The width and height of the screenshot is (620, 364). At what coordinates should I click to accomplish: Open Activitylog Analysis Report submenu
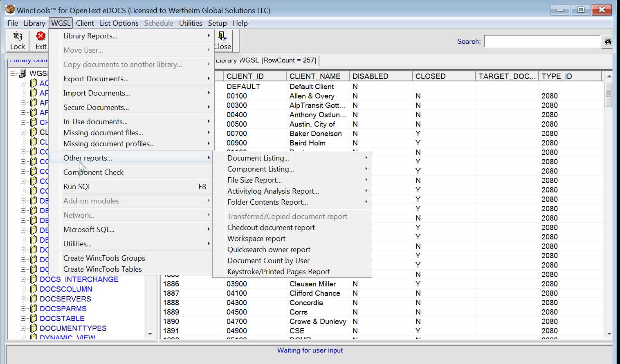[292, 191]
